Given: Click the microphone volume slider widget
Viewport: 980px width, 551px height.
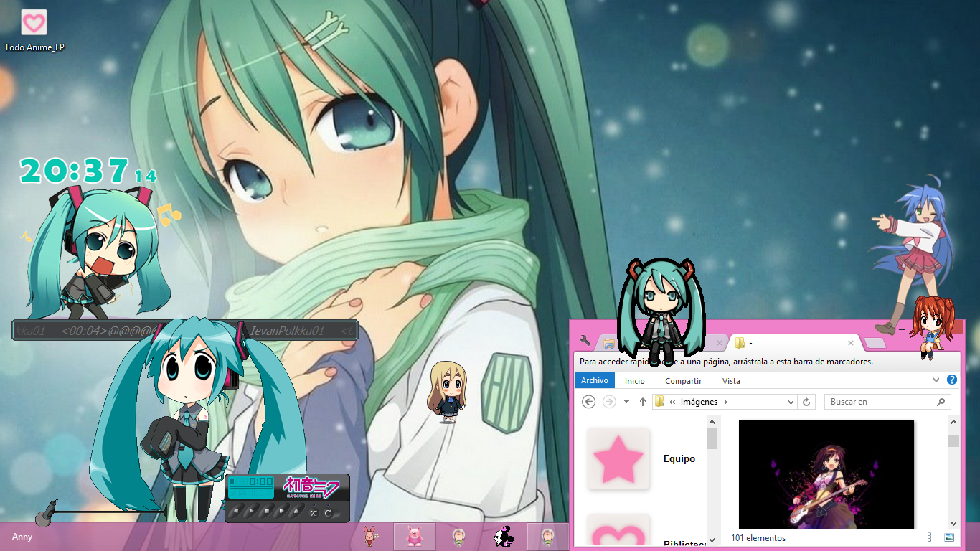Looking at the screenshot, I should point(101,512).
